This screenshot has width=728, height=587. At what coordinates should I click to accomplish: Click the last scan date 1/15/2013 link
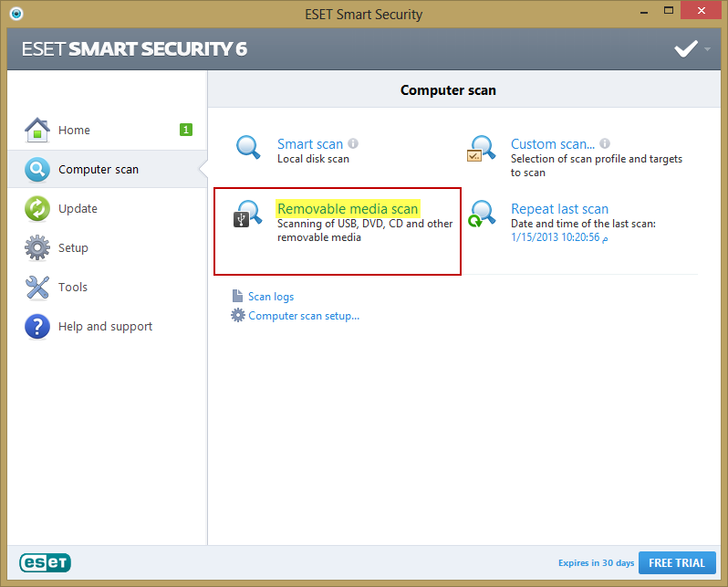tap(559, 237)
